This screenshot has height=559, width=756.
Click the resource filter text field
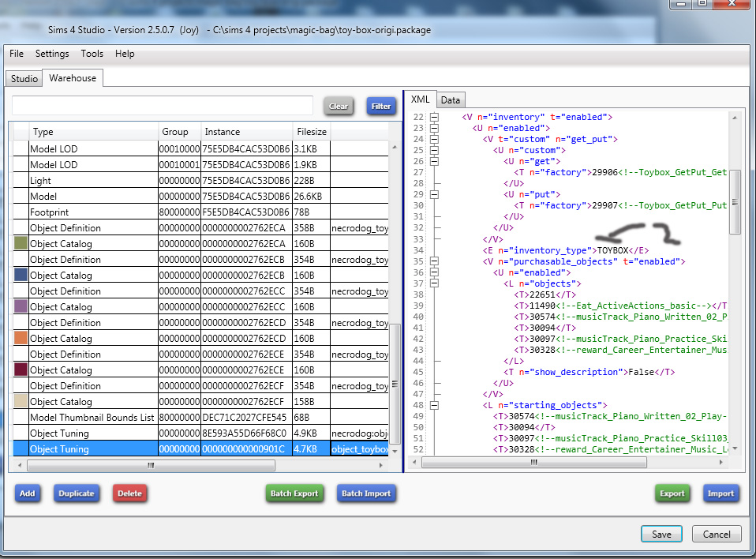(163, 106)
